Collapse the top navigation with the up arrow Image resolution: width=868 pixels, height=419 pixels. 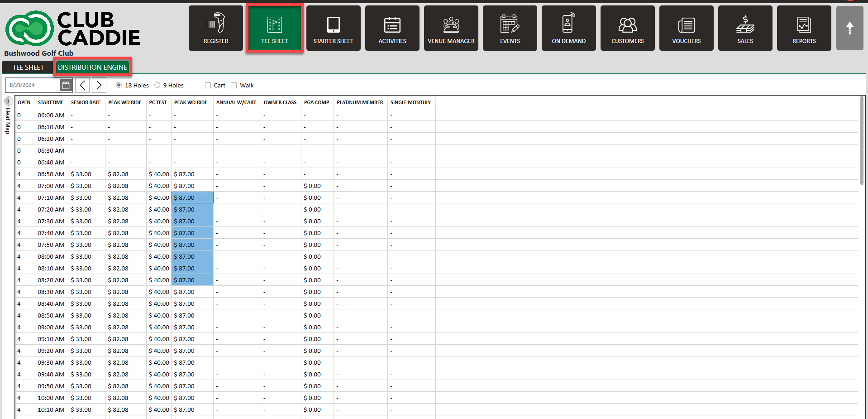(850, 28)
